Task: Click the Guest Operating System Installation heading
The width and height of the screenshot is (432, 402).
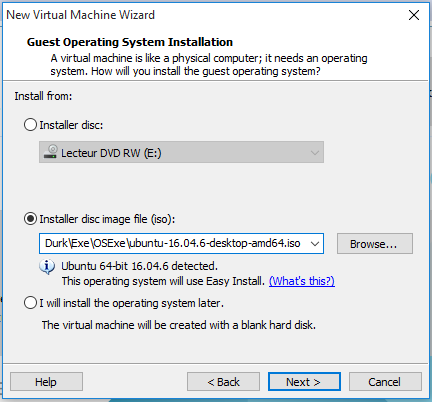Action: pos(130,42)
